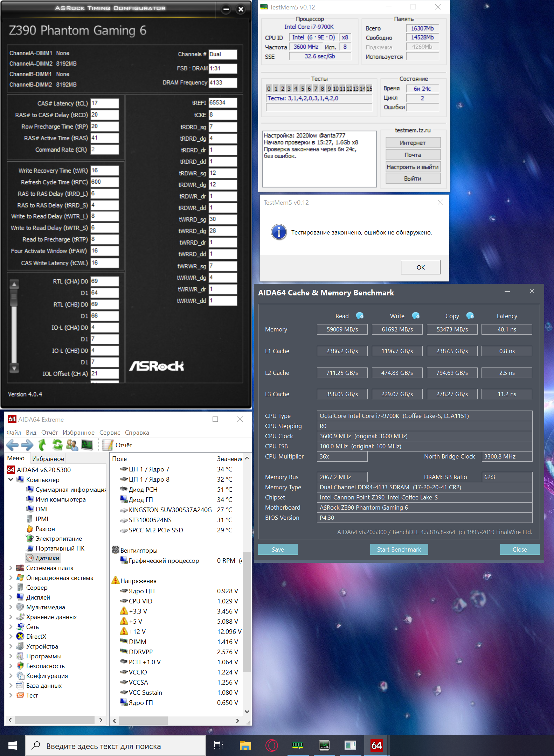The height and width of the screenshot is (756, 554).
Task: Click OK in the TestMem5 dialog
Action: (421, 267)
